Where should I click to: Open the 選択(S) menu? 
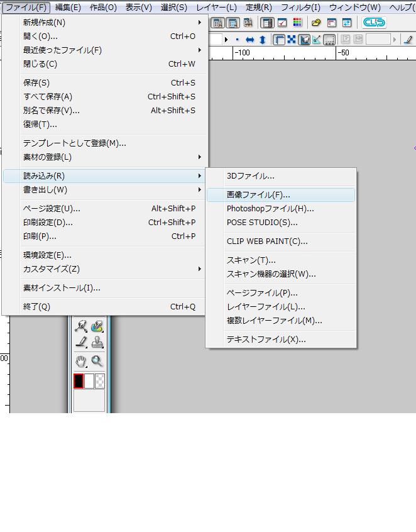click(x=174, y=7)
